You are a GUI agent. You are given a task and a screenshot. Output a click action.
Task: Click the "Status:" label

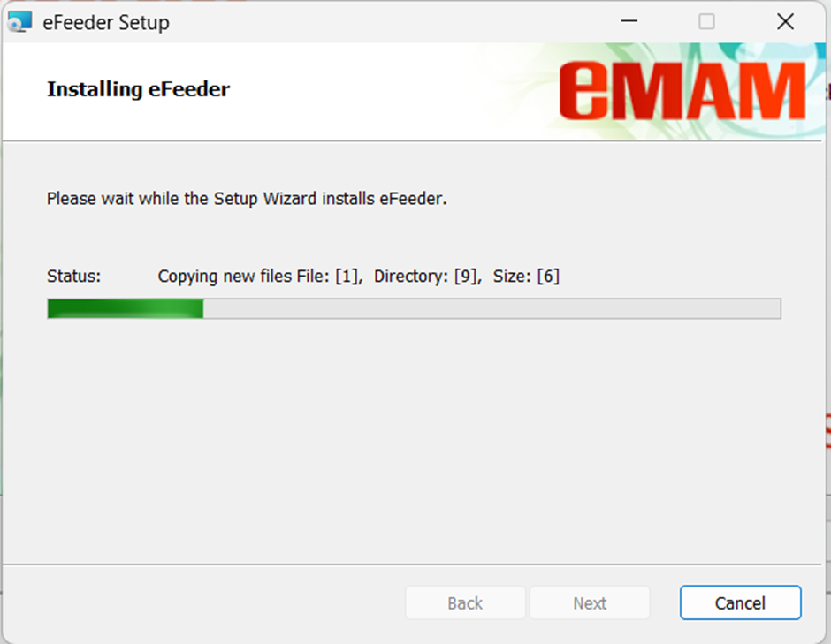tap(73, 276)
